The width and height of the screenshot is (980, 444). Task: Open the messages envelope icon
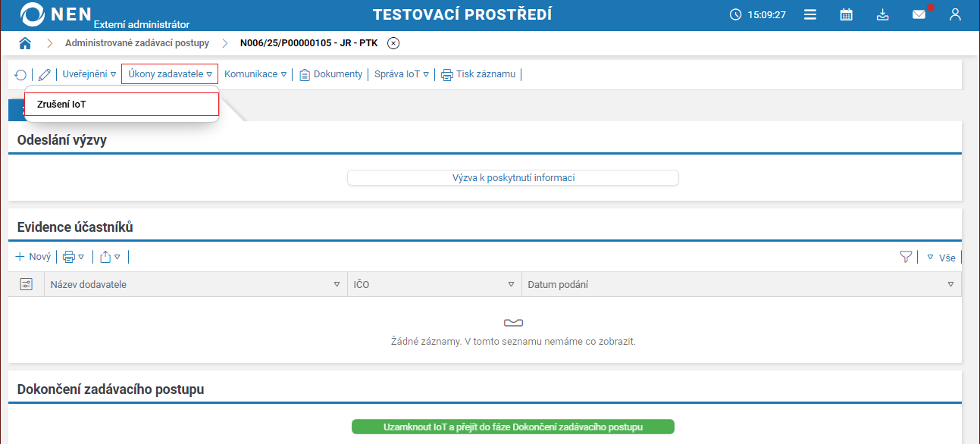(919, 14)
